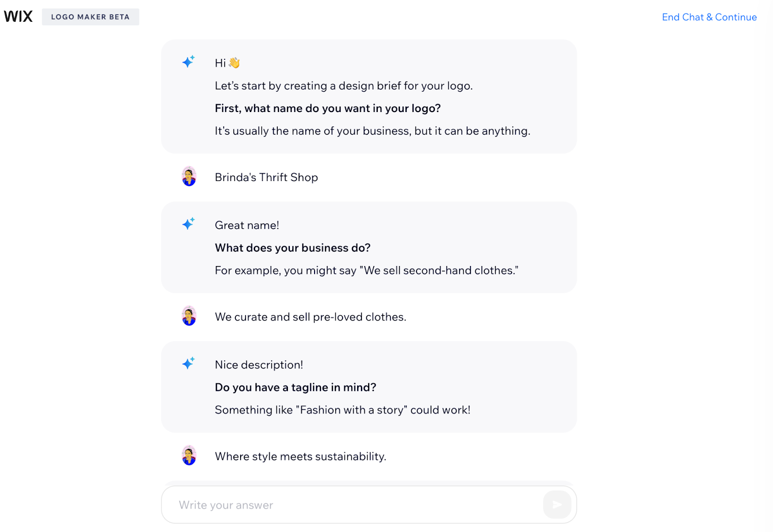
Task: Click the "Do you have a tagline in mind?" question
Action: (x=295, y=388)
